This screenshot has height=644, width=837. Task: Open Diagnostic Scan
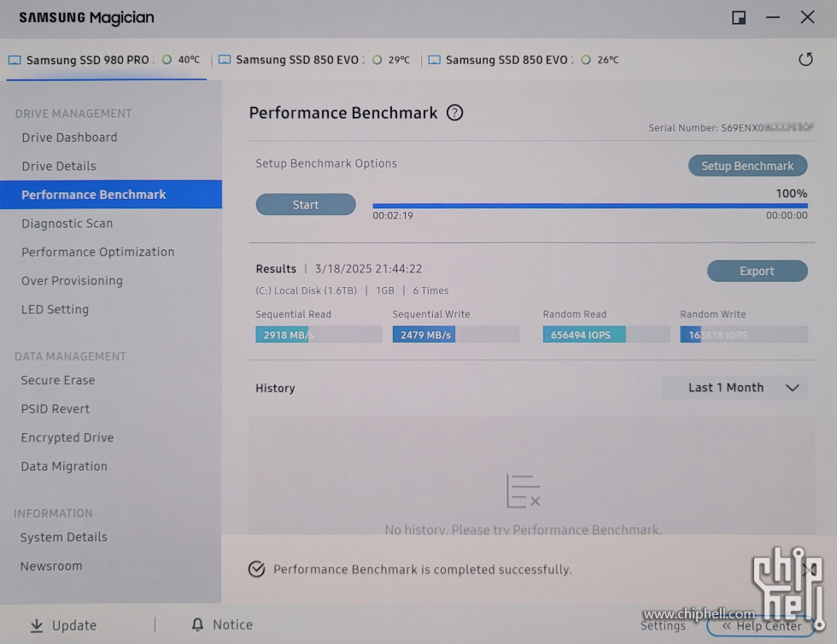(x=67, y=223)
